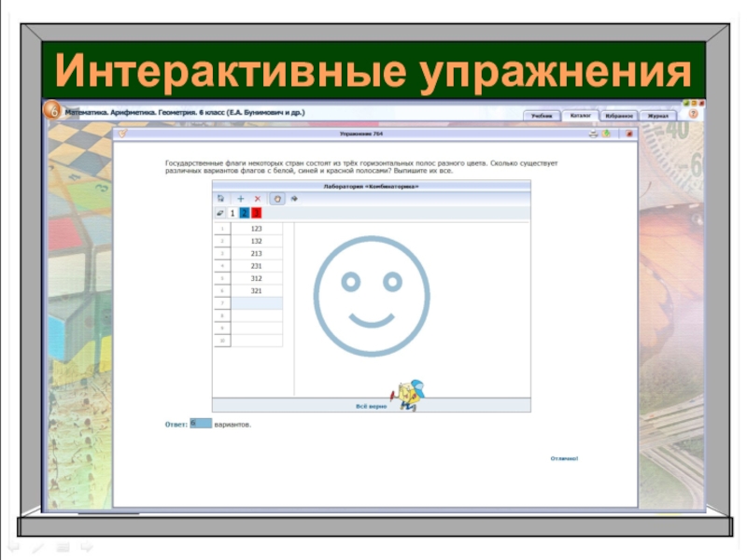Click the checkmark icon left of exercise title
This screenshot has width=747, height=560.
pos(122,133)
